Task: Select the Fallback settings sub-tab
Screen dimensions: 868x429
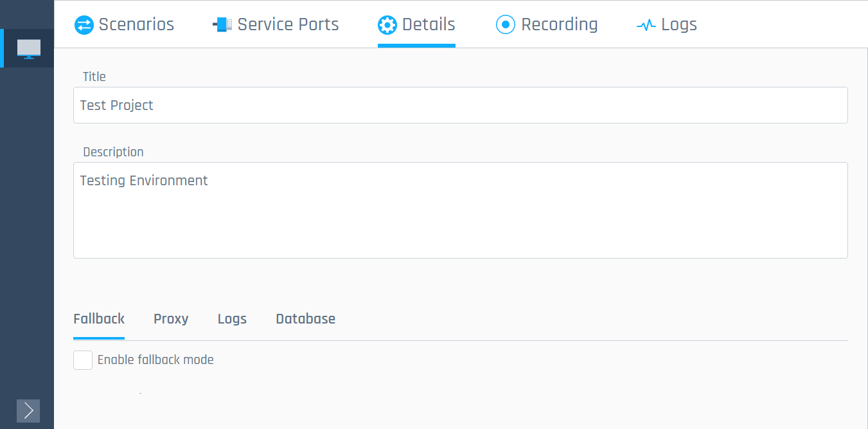Action: (99, 319)
